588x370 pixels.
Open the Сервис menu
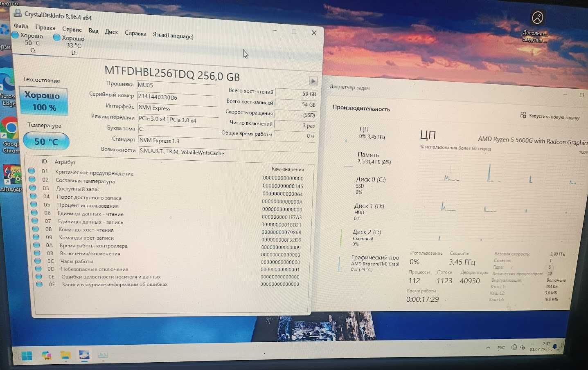tap(72, 29)
